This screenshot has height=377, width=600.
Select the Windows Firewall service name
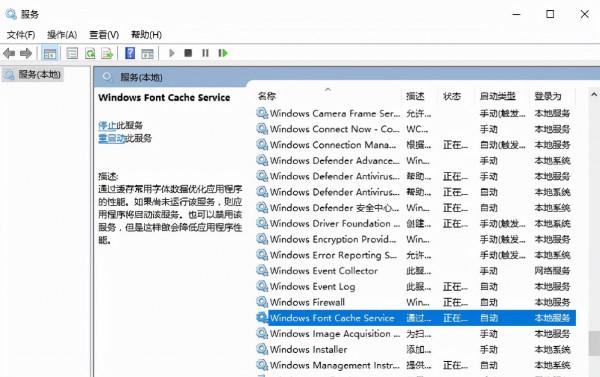(307, 302)
